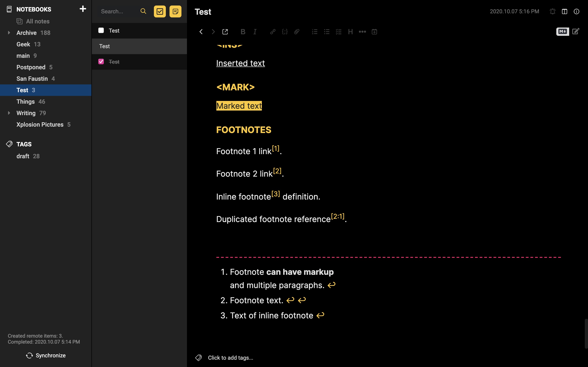Image resolution: width=588 pixels, height=367 pixels.
Task: Insert date and time icon
Action: (374, 32)
